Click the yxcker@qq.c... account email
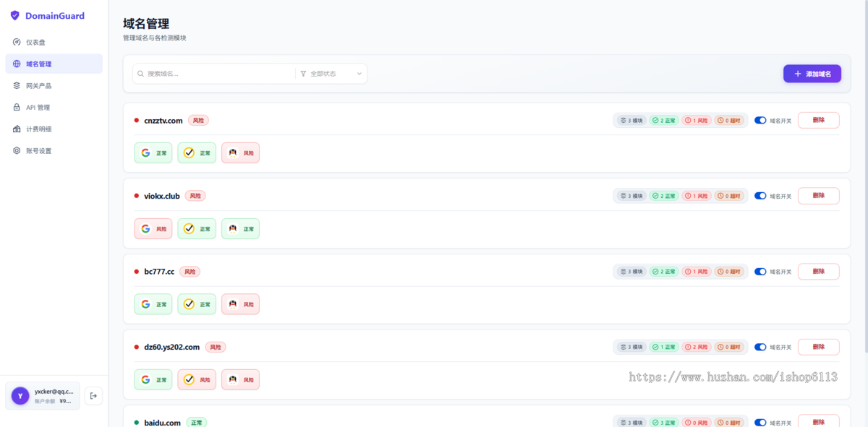The image size is (868, 427). 54,392
